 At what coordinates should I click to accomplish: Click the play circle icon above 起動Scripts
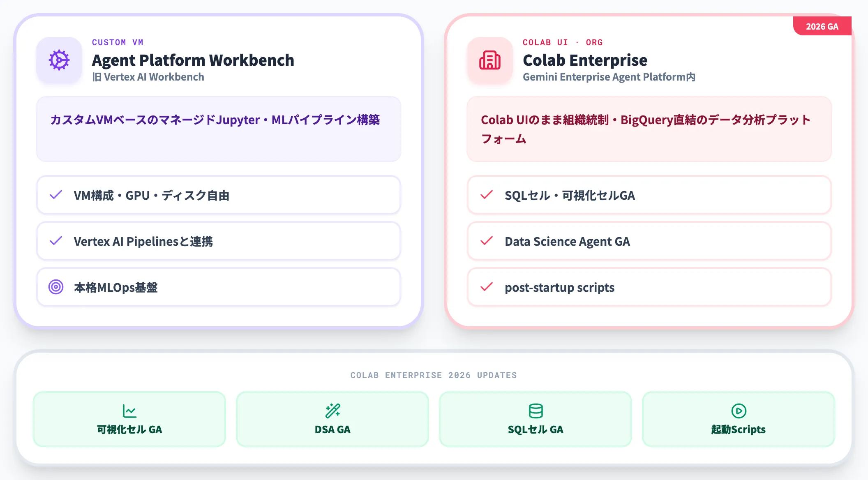[739, 411]
